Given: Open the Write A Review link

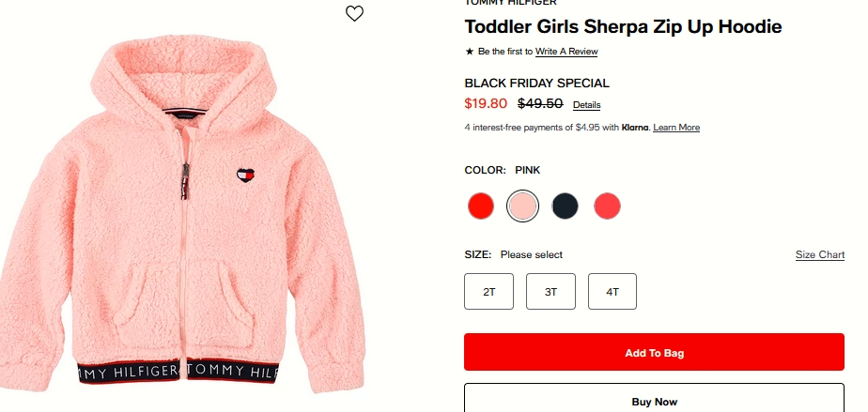Looking at the screenshot, I should pos(566,52).
